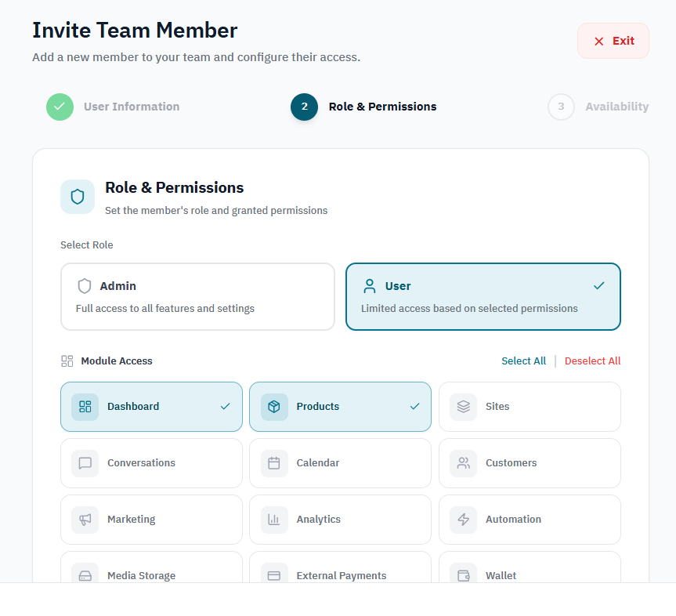Click Select All modules link
Viewport: 676px width, 616px height.
(523, 361)
